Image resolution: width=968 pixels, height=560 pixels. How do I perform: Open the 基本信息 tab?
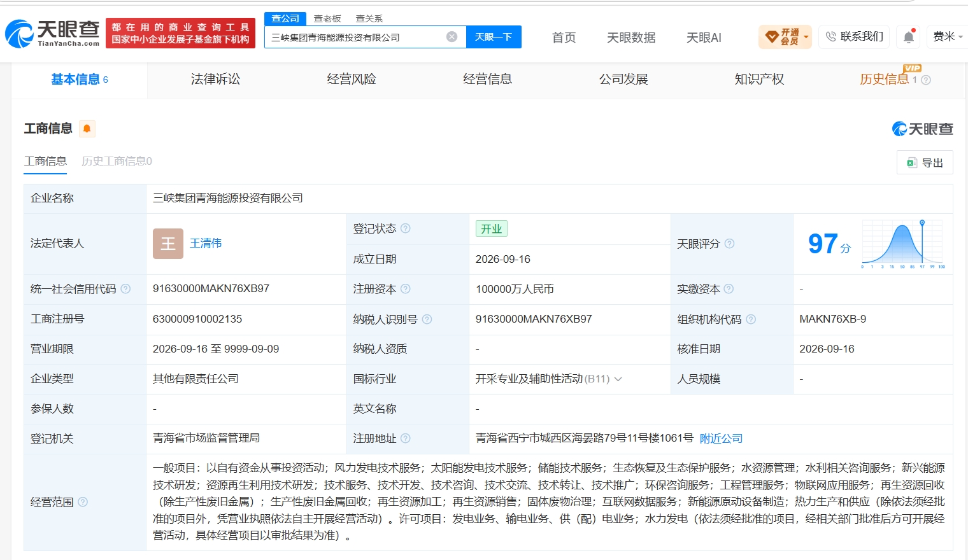click(x=80, y=80)
